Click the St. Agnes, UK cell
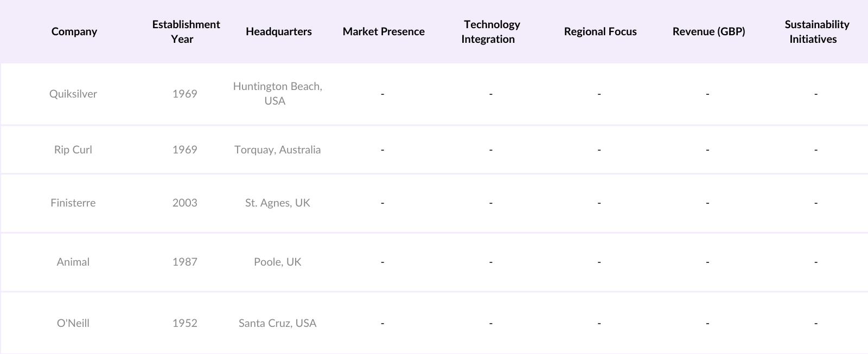The width and height of the screenshot is (868, 354). click(277, 203)
